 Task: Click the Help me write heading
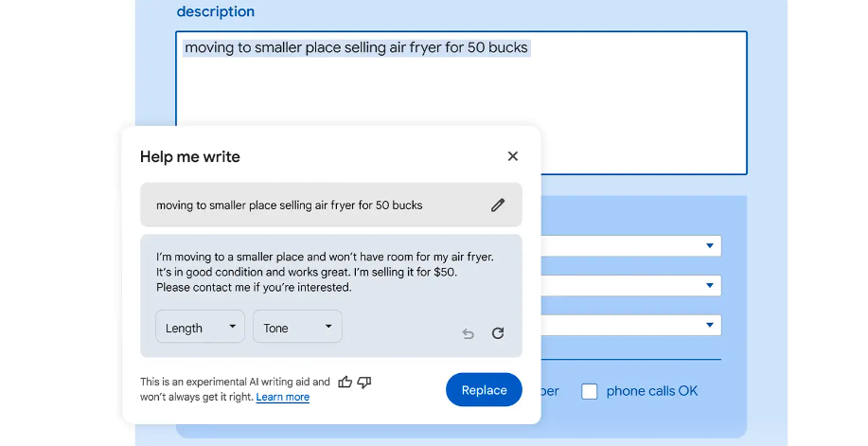coord(190,157)
